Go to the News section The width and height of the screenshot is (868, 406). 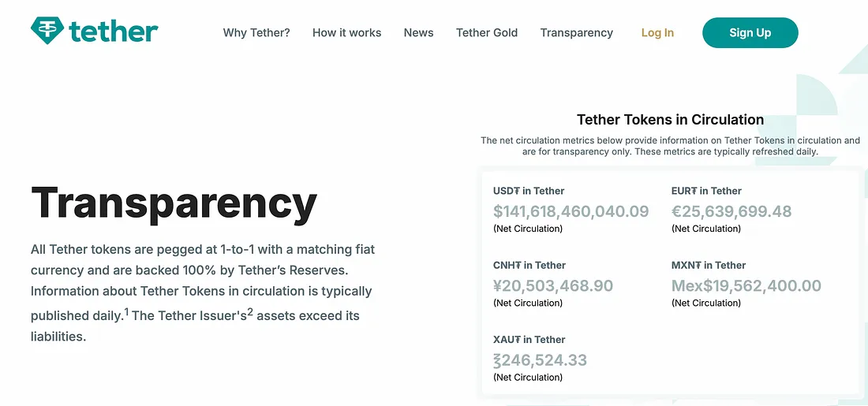pos(418,33)
